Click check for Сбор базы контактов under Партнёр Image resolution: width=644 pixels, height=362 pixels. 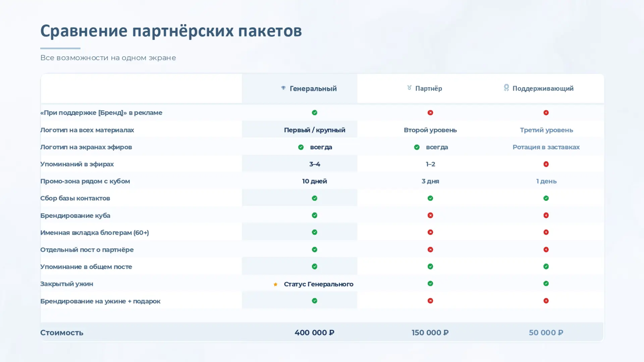[430, 198]
